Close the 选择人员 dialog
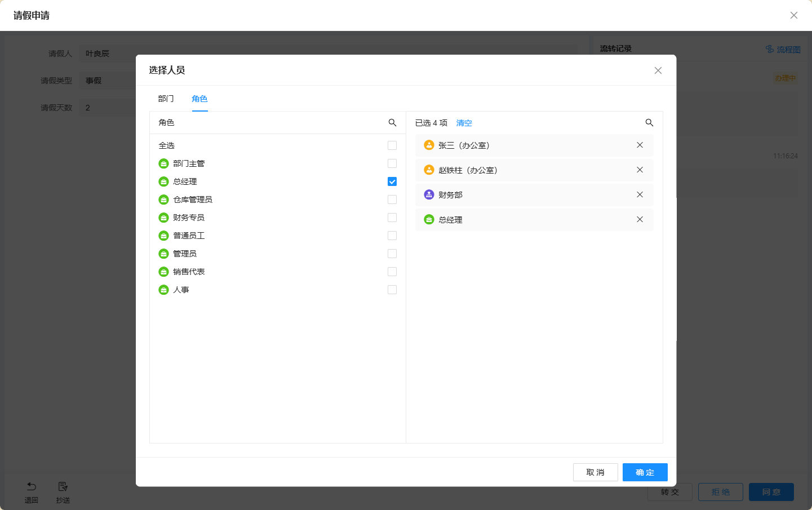Viewport: 812px width, 510px height. [x=658, y=70]
